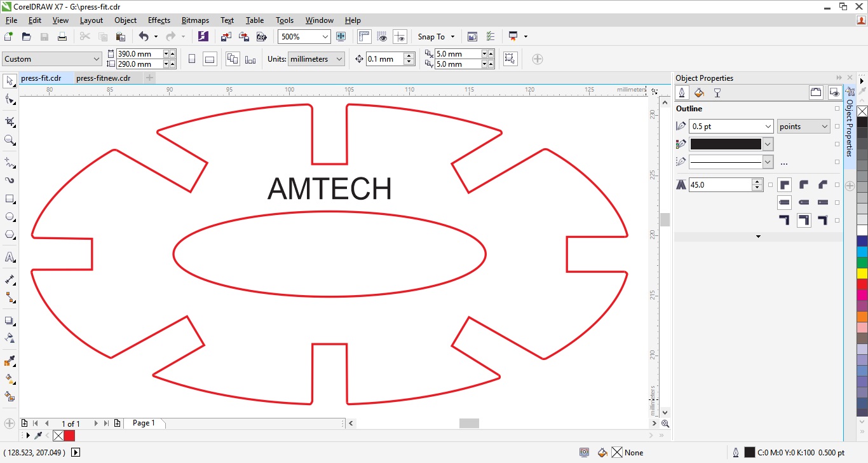Image resolution: width=868 pixels, height=463 pixels.
Task: Select the Crop tool
Action: (10, 122)
